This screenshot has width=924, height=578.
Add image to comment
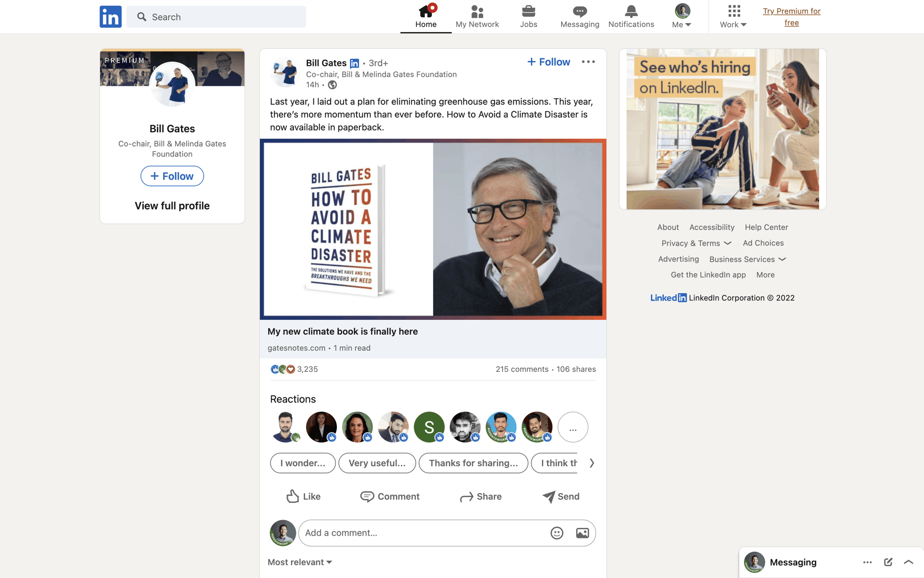point(582,533)
